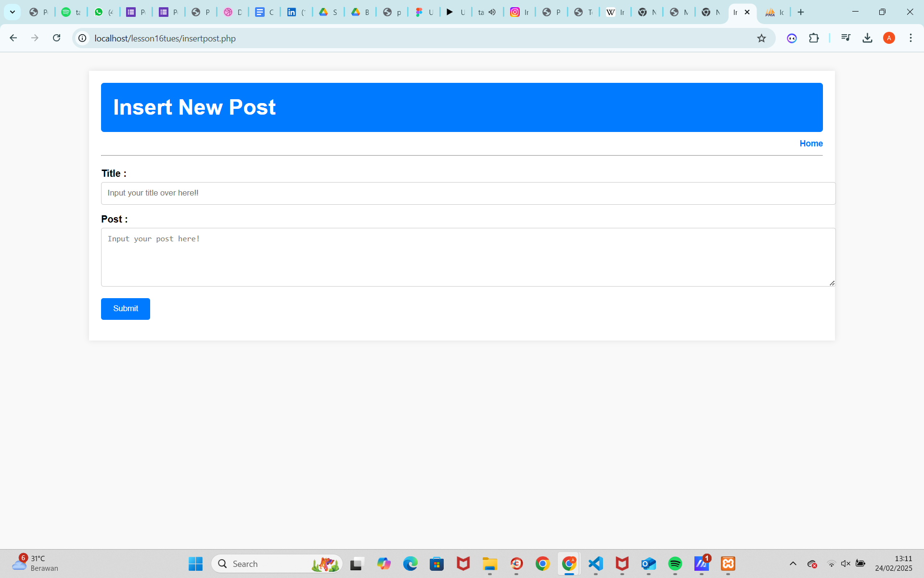Click the Submit button
The width and height of the screenshot is (924, 578).
(126, 309)
